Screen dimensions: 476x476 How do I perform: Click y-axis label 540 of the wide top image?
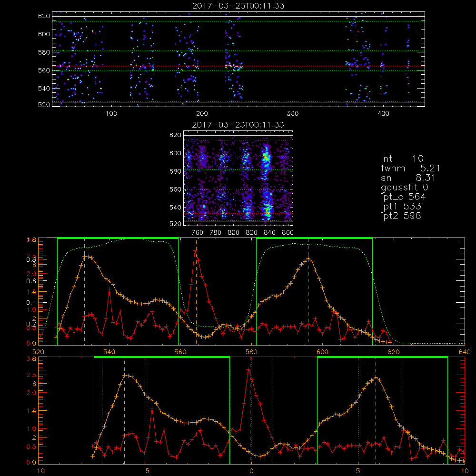(44, 89)
